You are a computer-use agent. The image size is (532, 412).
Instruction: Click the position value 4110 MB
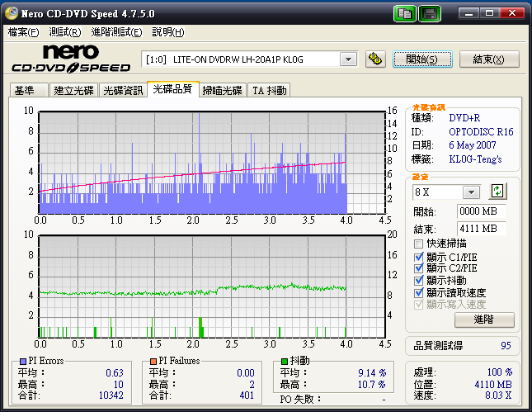coord(493,385)
